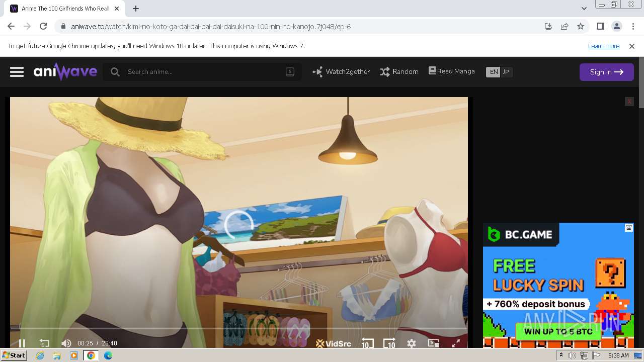Open player settings gear

coord(412,343)
